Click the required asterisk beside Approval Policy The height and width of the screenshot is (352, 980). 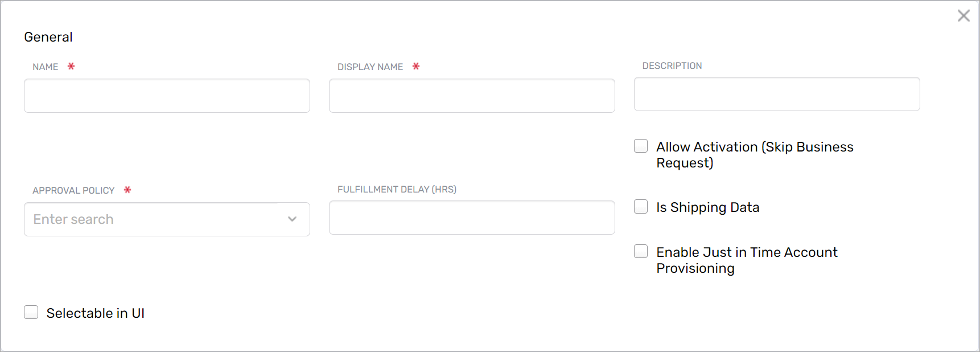point(127,190)
